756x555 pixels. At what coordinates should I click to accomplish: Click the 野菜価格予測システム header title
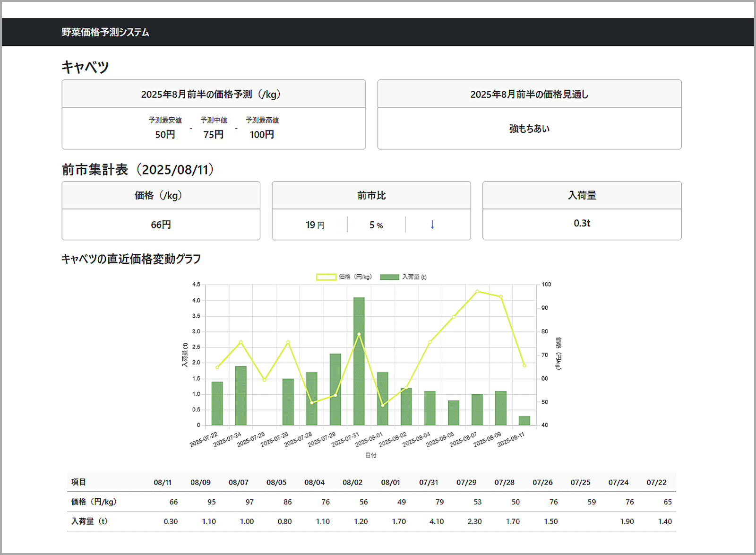click(x=105, y=32)
